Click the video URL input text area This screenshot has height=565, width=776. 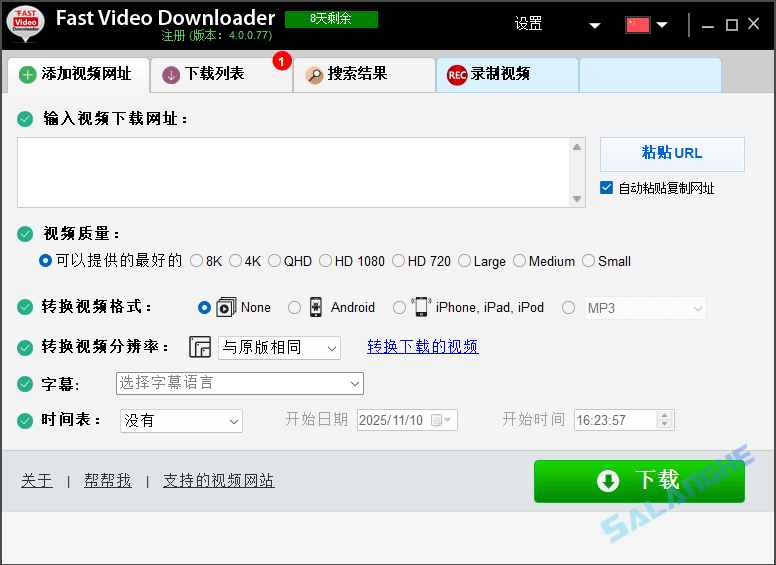pos(293,173)
